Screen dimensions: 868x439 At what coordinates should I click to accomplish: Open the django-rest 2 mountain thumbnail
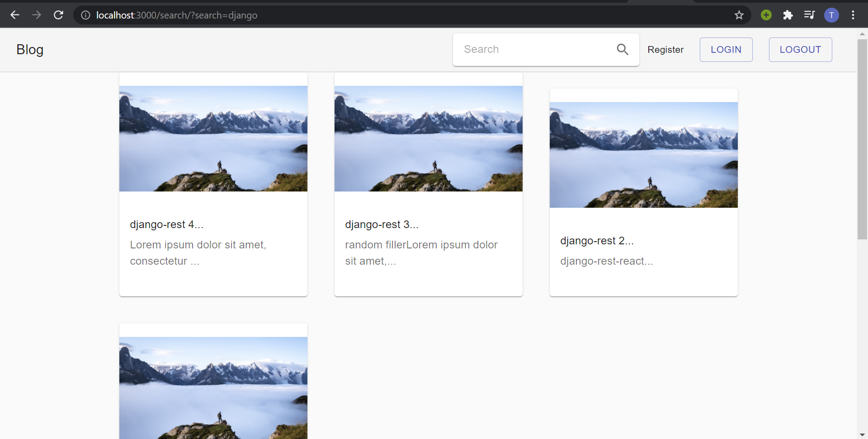643,154
